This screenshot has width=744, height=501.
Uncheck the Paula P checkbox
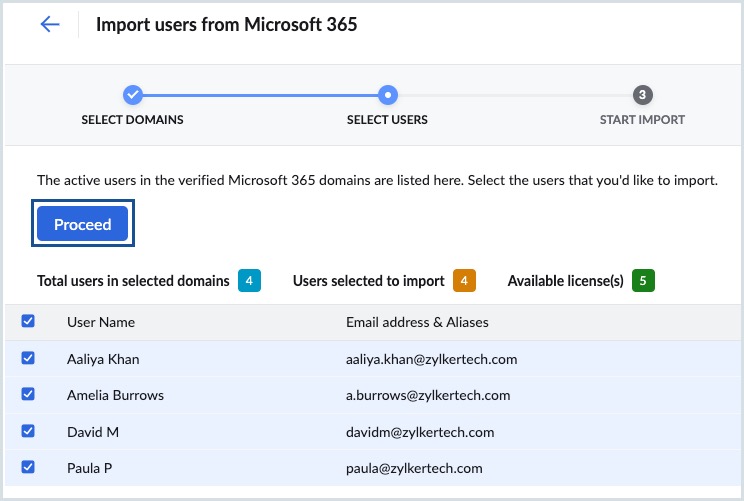click(x=28, y=467)
